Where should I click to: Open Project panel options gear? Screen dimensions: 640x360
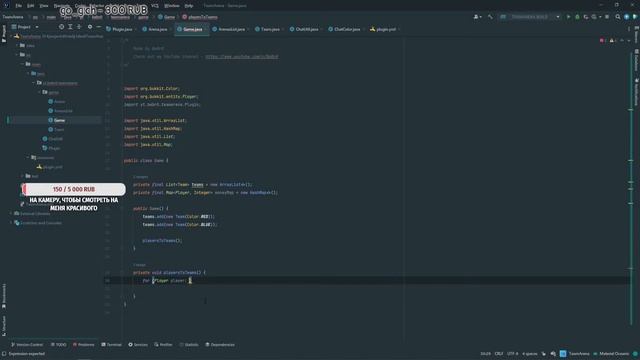click(x=90, y=27)
